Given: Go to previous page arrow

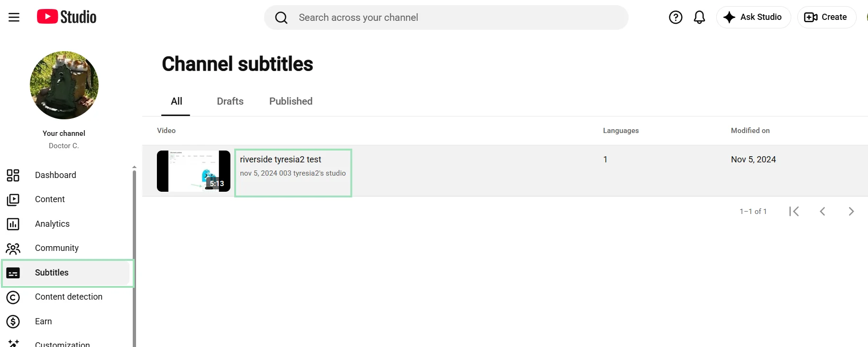Looking at the screenshot, I should 822,211.
